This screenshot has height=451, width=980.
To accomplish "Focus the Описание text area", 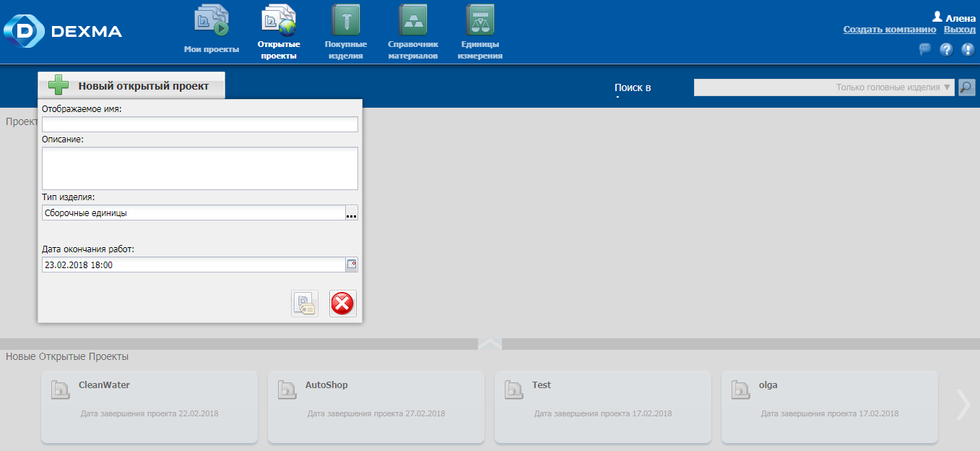I will [200, 168].
